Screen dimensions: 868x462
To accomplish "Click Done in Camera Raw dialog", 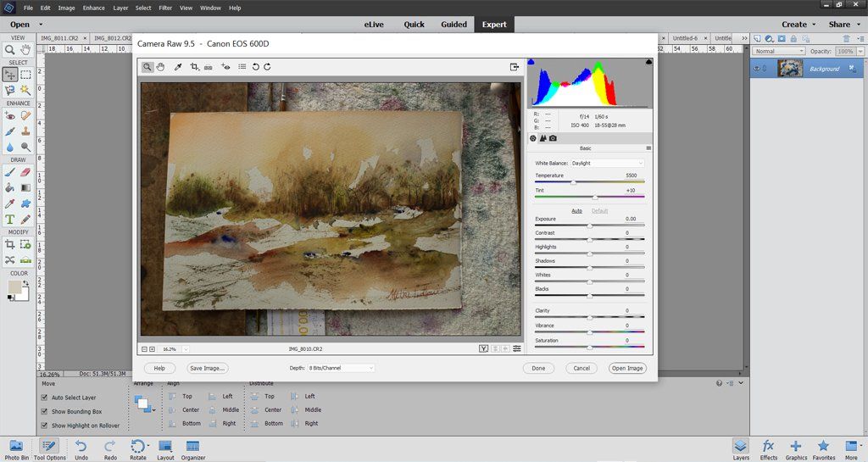I will click(x=538, y=368).
